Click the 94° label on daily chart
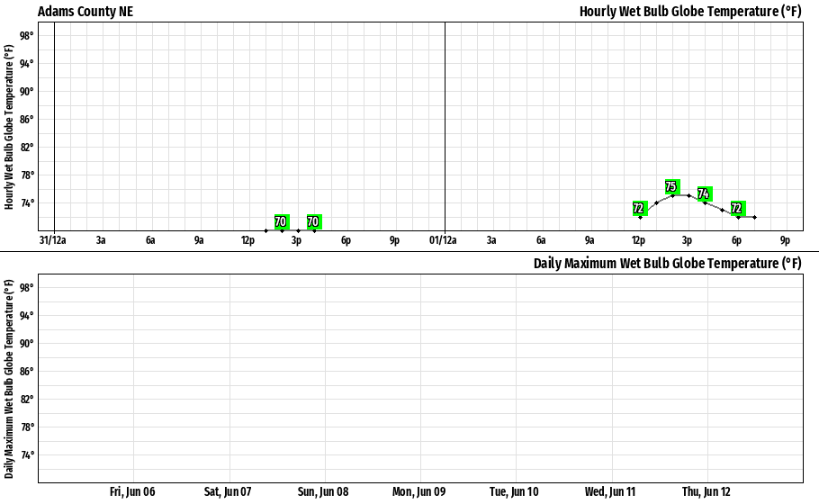Viewport: 819px width, 504px height. pos(27,315)
